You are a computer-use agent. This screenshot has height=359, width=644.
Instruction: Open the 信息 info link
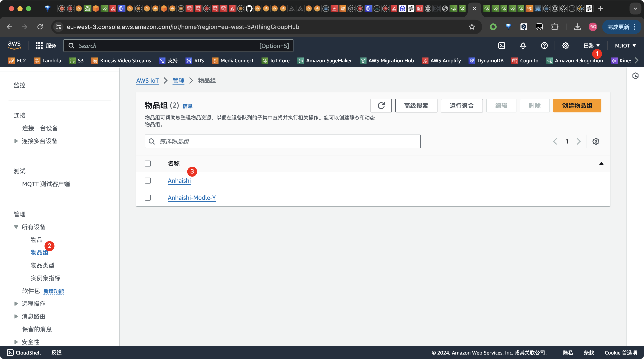tap(187, 106)
